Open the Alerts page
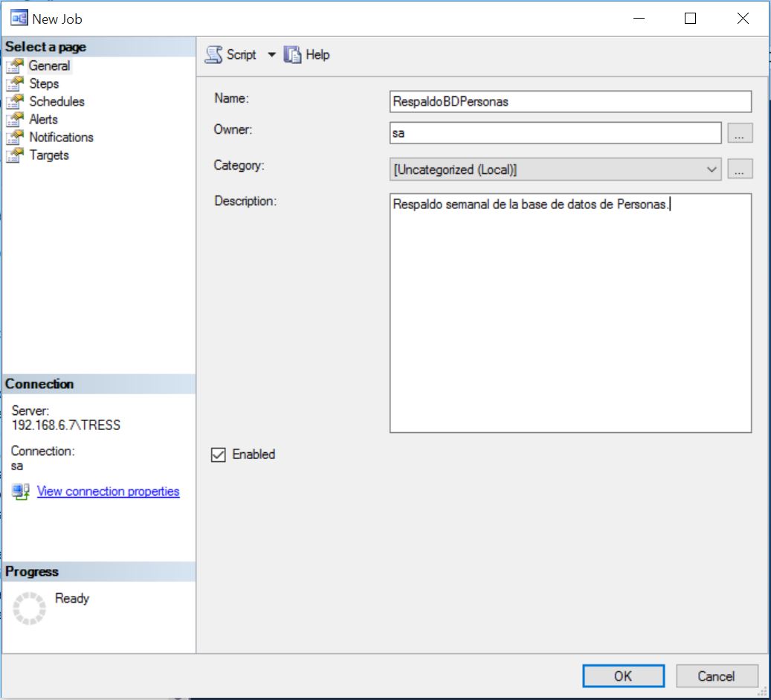Viewport: 771px width, 700px height. coord(45,119)
